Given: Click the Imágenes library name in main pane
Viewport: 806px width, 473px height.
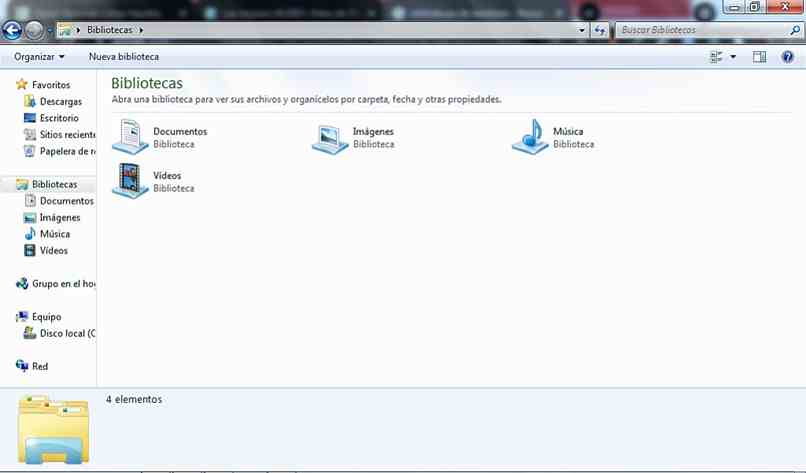Looking at the screenshot, I should pos(373,132).
